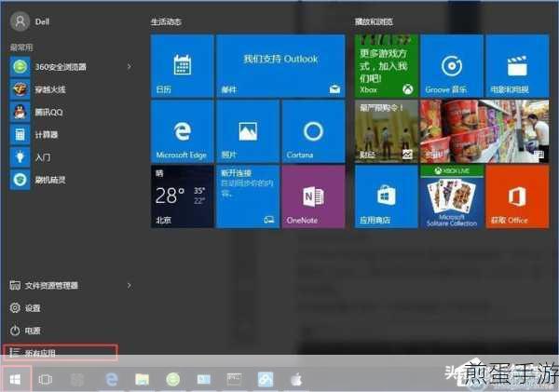
Task: Open the 照片 Photos tile
Action: click(x=248, y=131)
